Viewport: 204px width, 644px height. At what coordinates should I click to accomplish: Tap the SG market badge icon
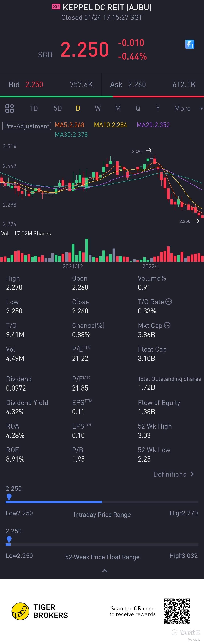click(x=56, y=7)
